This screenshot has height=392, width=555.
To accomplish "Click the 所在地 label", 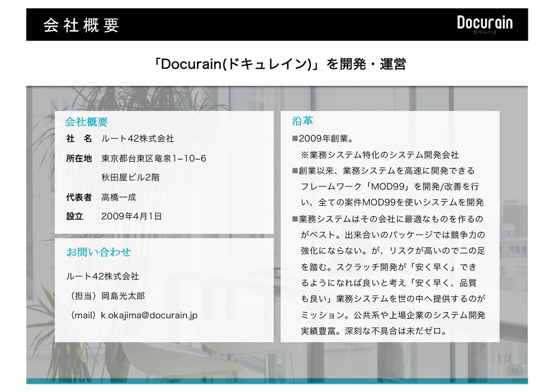I will point(79,158).
